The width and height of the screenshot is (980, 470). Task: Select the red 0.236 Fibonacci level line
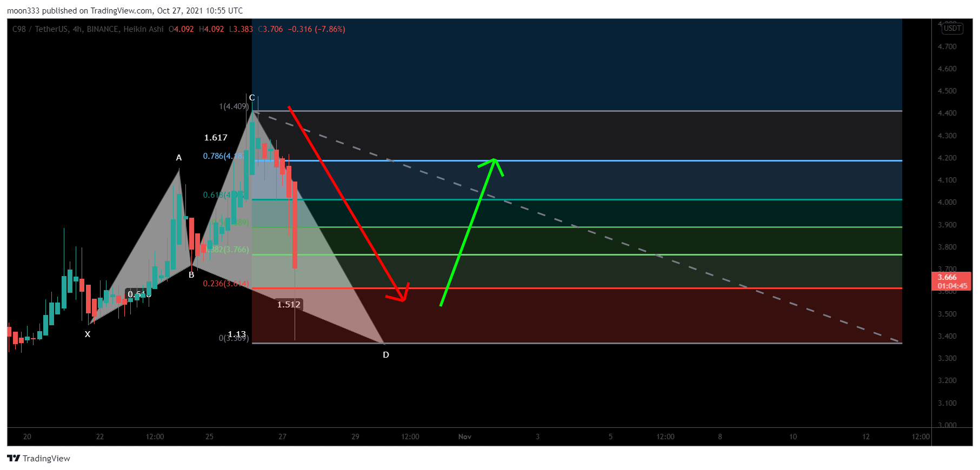577,288
